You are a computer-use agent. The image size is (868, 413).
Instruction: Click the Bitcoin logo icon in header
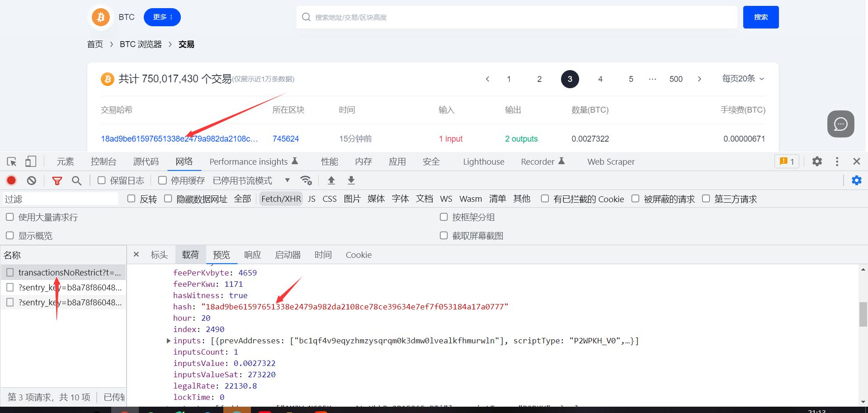[100, 17]
